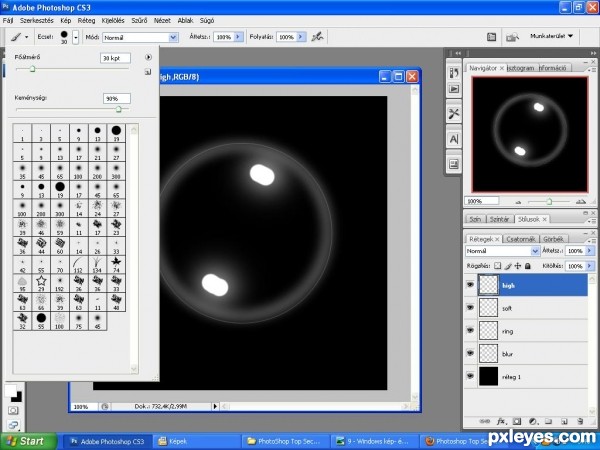Switch to the Görbék tab
The height and width of the screenshot is (450, 600).
tap(553, 239)
